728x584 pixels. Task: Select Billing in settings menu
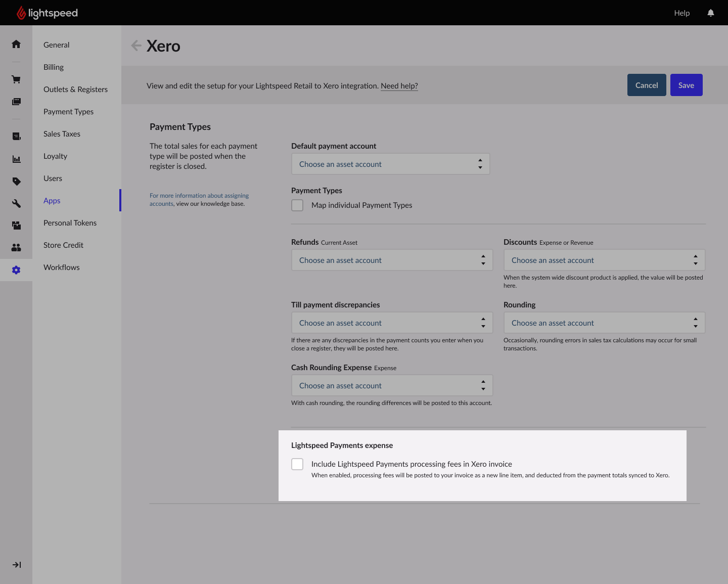pos(54,67)
